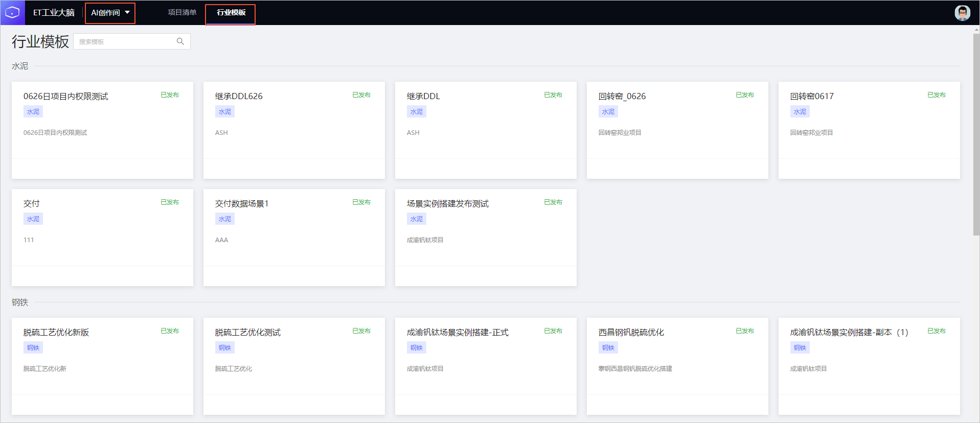Viewport: 980px width, 423px height.
Task: Open the 继承DDL626 template
Action: pyautogui.click(x=294, y=130)
